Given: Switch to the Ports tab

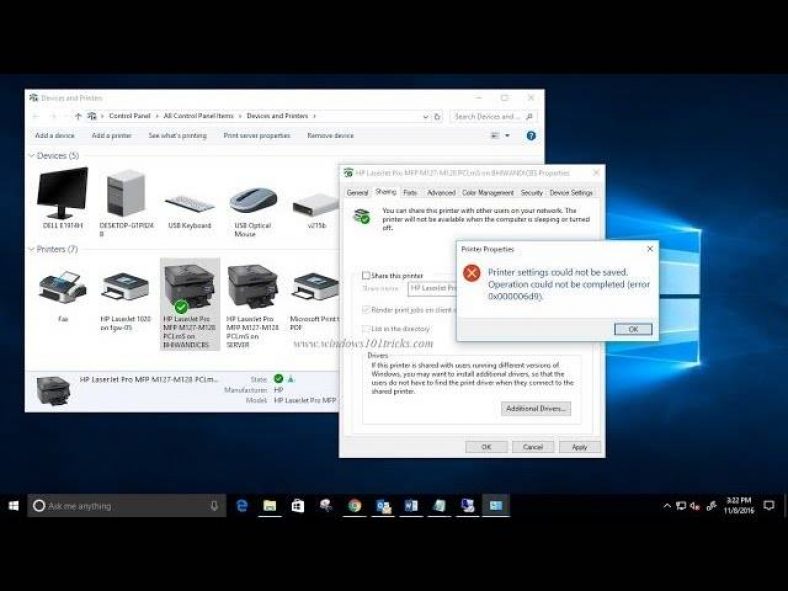Looking at the screenshot, I should (410, 193).
